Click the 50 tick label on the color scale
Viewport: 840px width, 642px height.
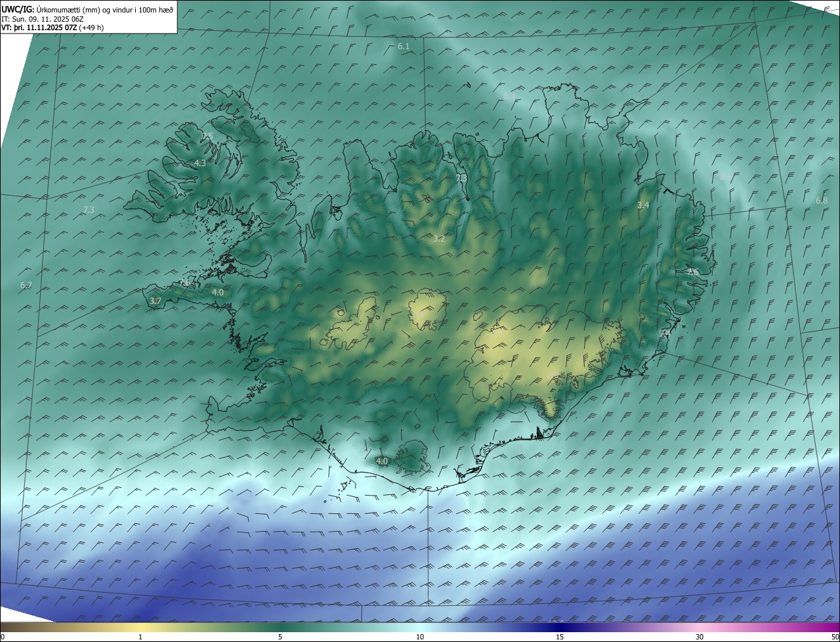pos(835,637)
